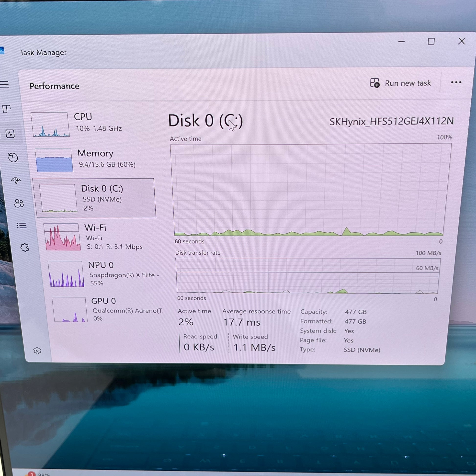Click the Disk transfer rate graph
The height and width of the screenshot is (476, 476).
pyautogui.click(x=307, y=276)
